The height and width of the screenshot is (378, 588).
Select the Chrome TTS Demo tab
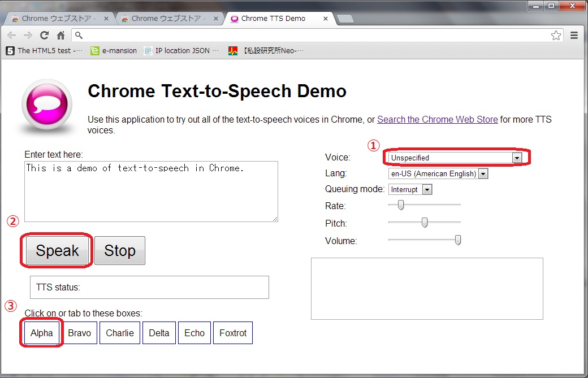click(279, 18)
